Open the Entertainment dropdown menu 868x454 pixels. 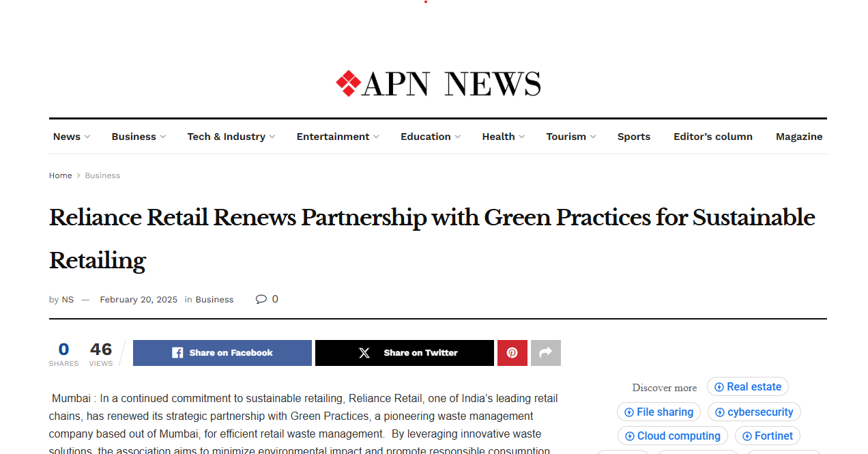pos(337,137)
